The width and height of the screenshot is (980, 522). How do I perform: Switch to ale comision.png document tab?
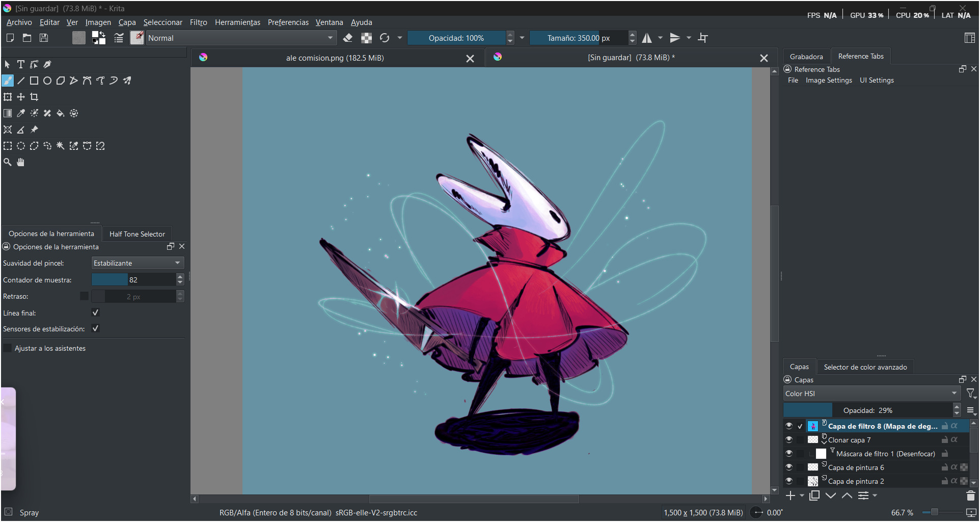click(335, 58)
